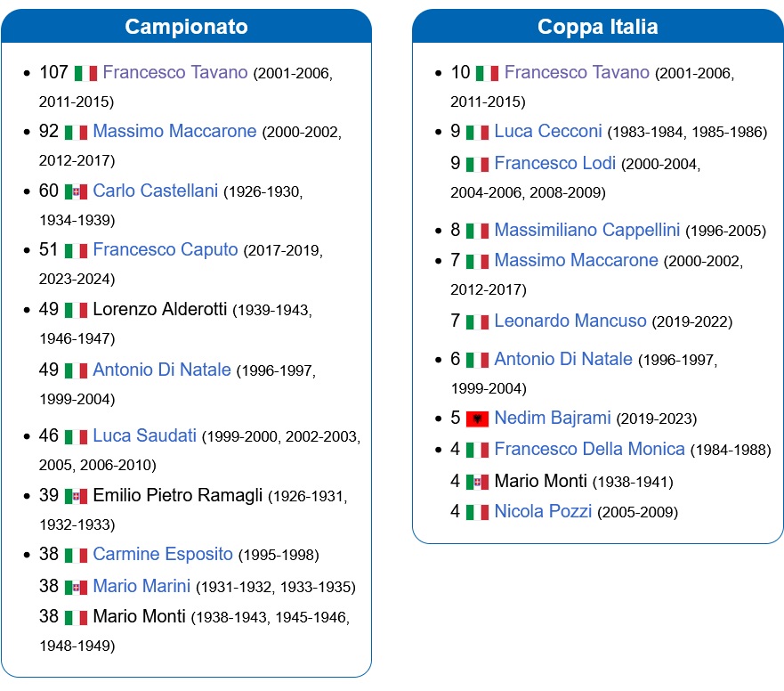Click the flag icon beside Mario Marini

[x=76, y=588]
